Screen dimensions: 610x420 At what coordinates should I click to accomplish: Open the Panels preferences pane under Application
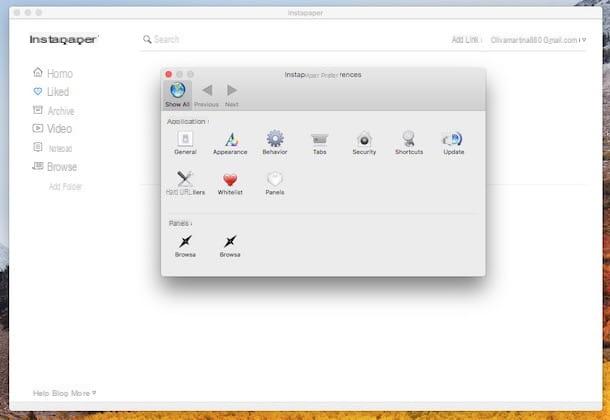(x=275, y=183)
